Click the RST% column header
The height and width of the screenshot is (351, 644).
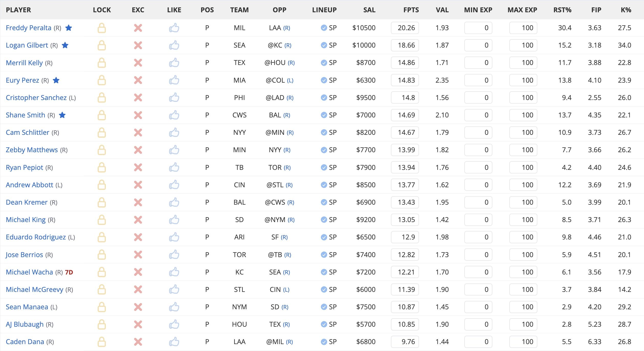(562, 10)
